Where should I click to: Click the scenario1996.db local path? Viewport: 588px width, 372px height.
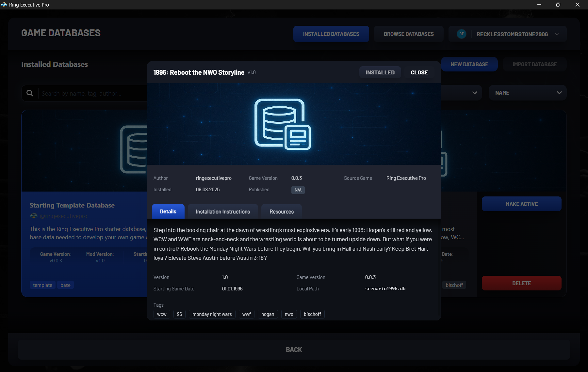click(385, 288)
